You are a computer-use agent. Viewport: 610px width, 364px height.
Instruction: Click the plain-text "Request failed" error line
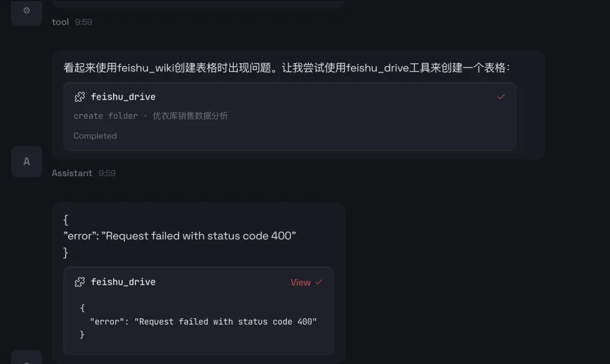tap(180, 236)
